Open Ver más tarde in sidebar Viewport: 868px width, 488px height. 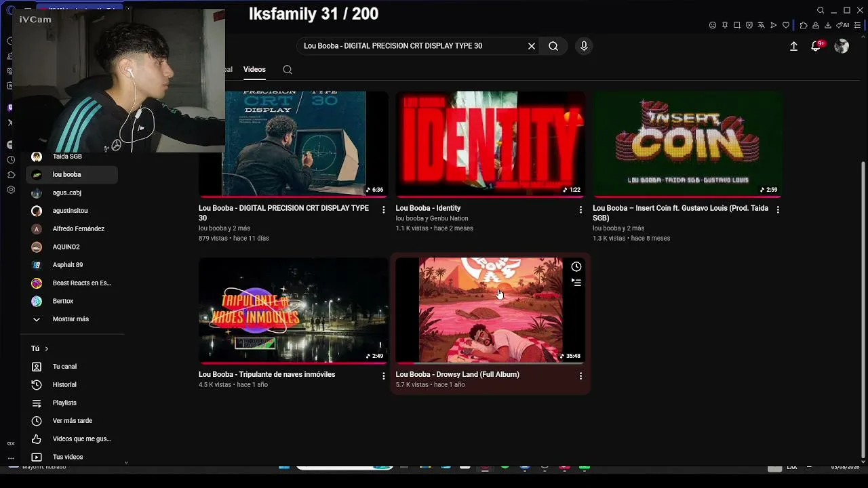72,421
